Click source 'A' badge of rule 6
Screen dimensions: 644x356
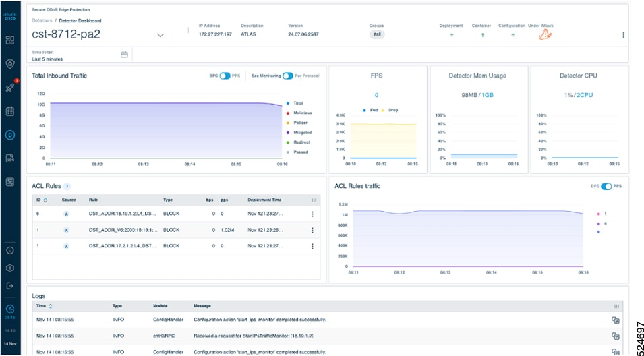click(66, 214)
